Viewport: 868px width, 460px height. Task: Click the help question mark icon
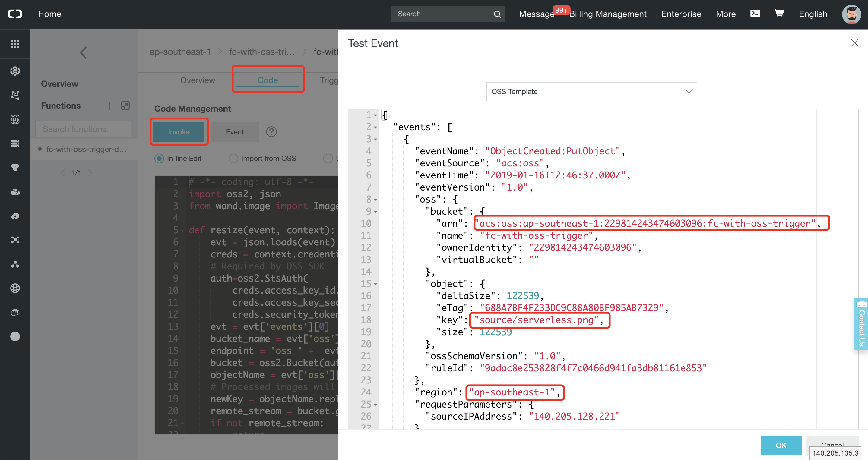click(271, 132)
